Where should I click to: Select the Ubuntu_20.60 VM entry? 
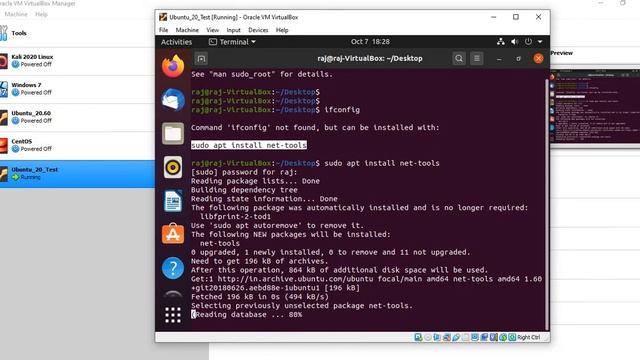point(78,117)
